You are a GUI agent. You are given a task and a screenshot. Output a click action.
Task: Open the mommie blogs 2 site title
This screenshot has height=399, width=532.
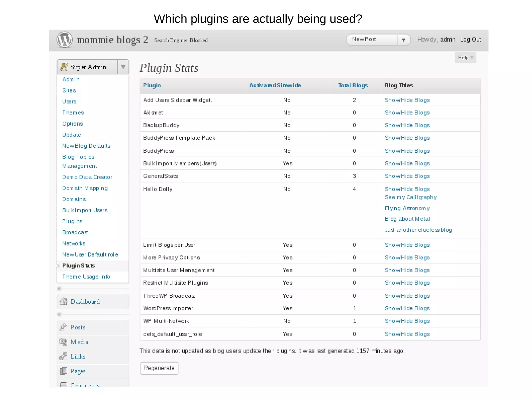[x=112, y=40]
